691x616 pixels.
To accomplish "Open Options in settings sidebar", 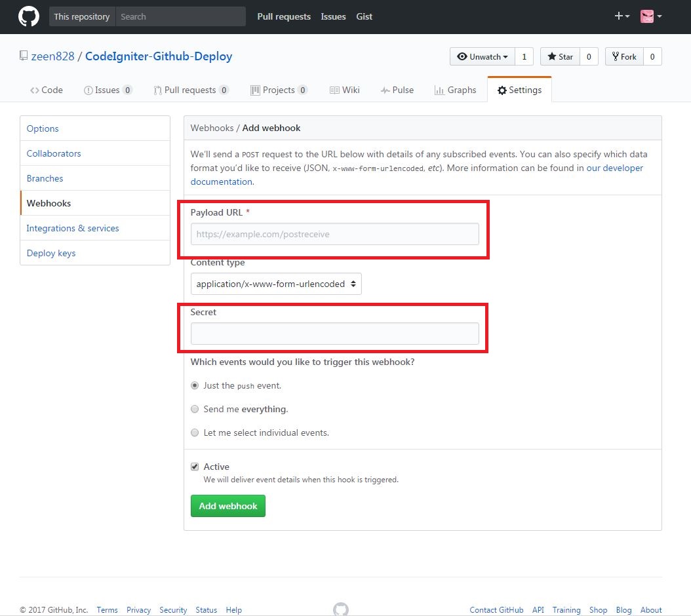I will click(x=95, y=128).
